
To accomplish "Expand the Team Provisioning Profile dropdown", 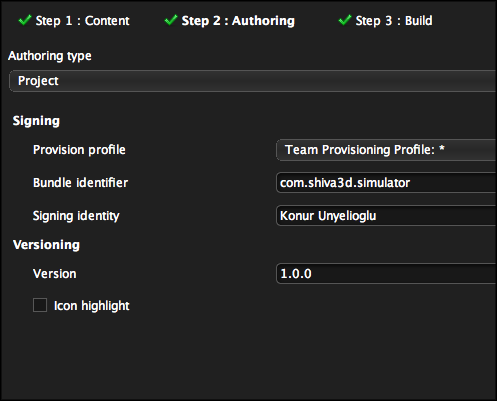I will coord(387,150).
